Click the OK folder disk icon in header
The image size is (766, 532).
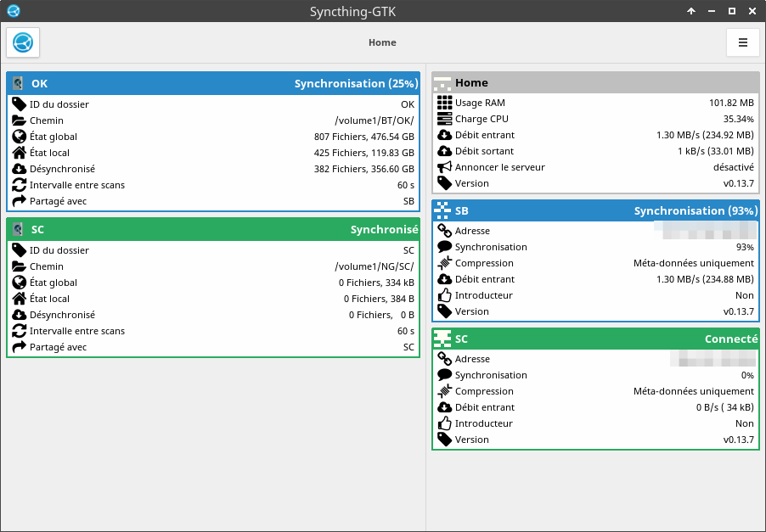tap(18, 83)
